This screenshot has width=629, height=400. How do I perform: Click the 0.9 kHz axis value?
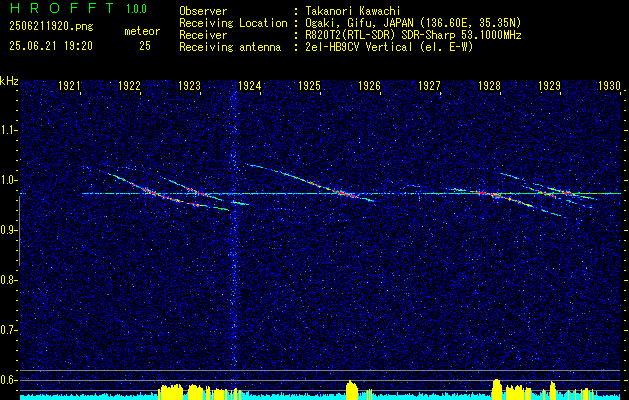click(x=9, y=230)
